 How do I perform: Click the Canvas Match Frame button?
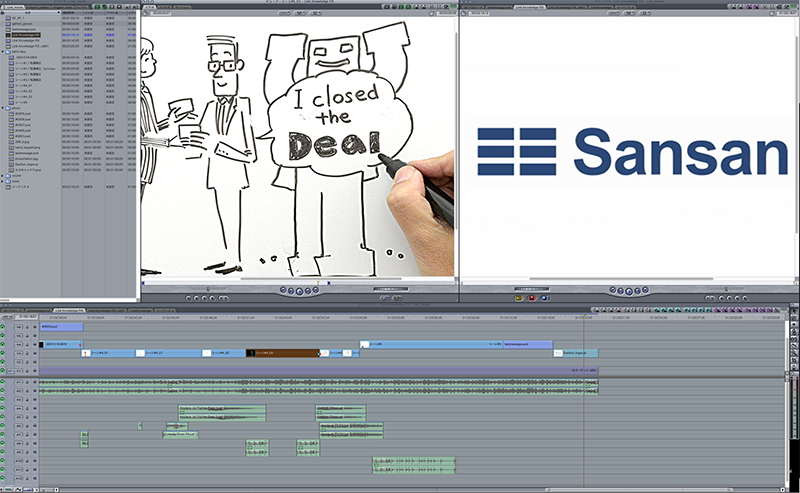pos(744,298)
